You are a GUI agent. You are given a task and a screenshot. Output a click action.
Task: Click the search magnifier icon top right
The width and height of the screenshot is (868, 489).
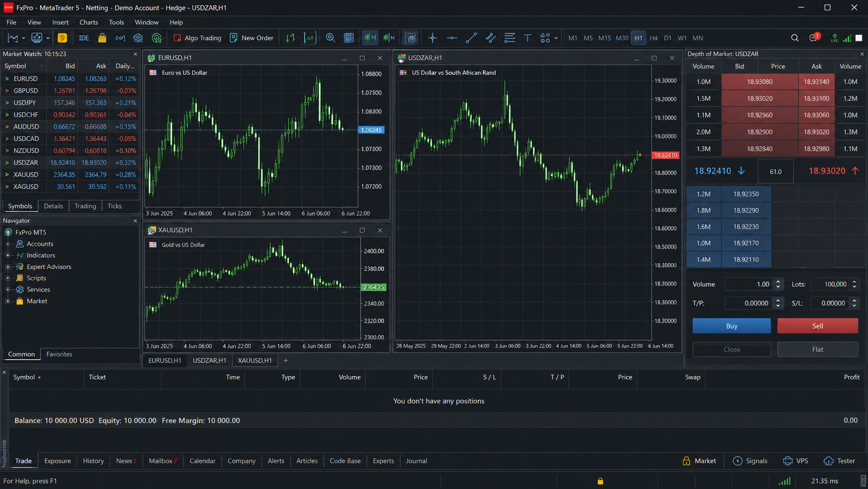click(794, 38)
